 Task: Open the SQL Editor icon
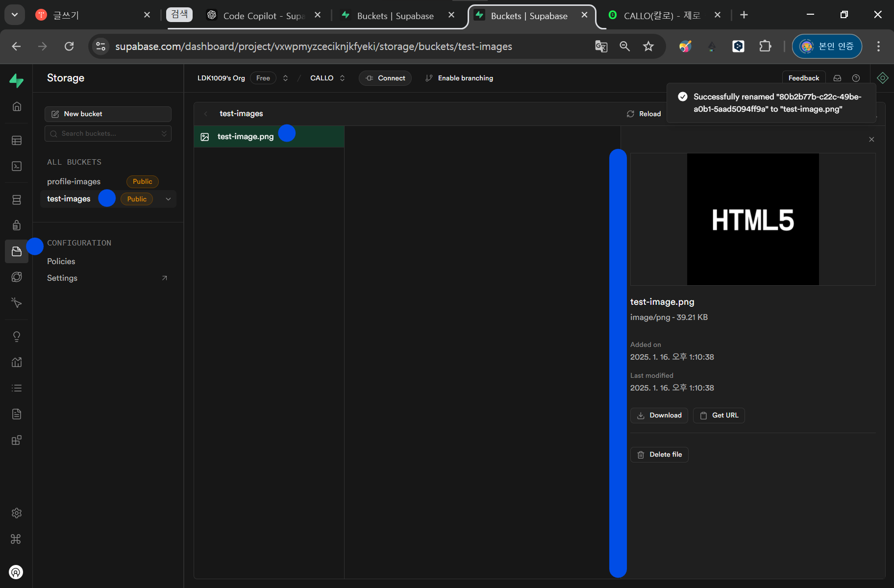click(17, 167)
